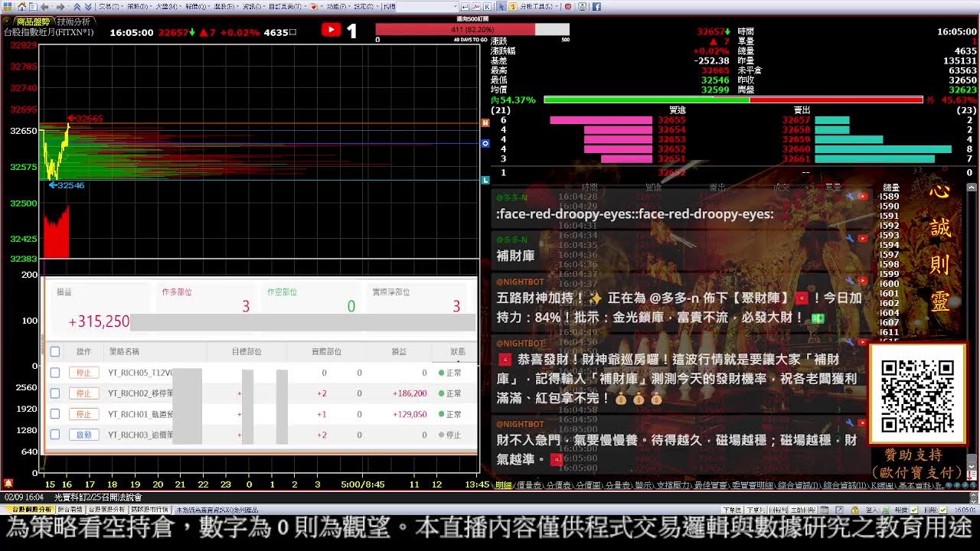Viewport: 980px width, 551px height.
Task: Click the Facebook icon in the toolbar
Action: click(x=596, y=6)
